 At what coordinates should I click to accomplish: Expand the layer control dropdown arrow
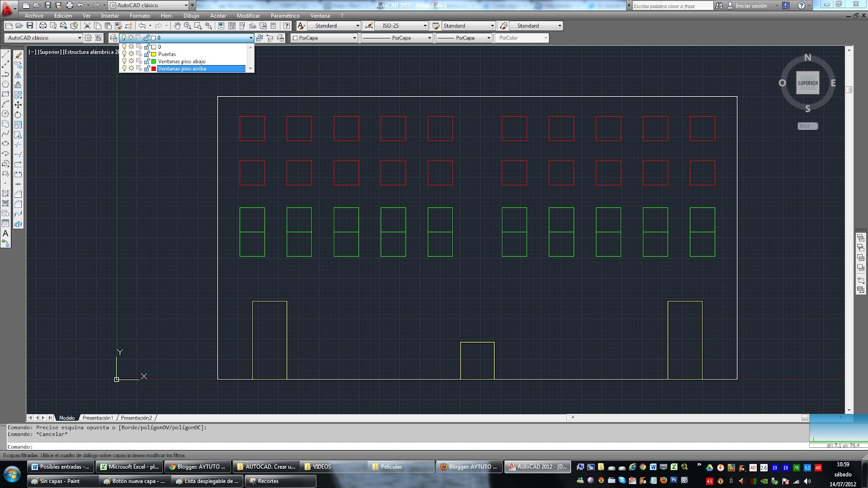point(251,38)
